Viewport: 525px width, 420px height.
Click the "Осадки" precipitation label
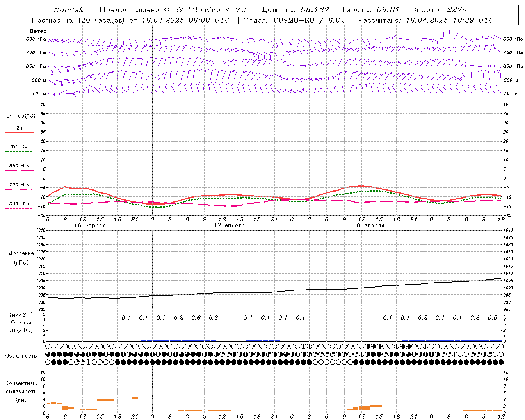pos(21,322)
